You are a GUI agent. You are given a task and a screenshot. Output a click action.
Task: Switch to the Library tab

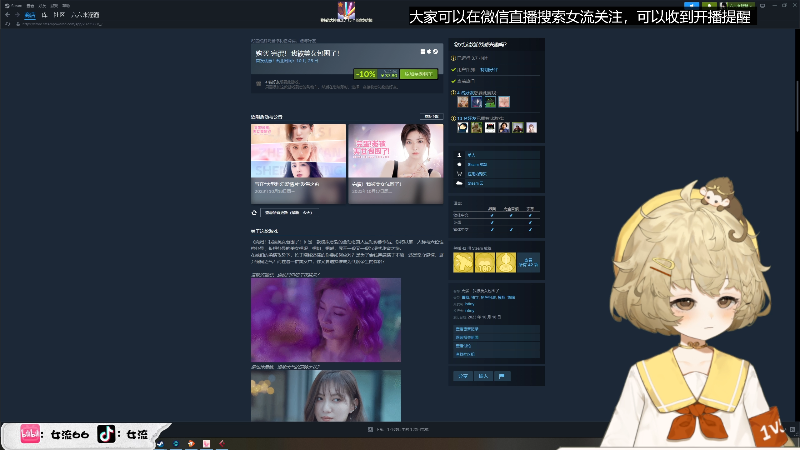(44, 15)
